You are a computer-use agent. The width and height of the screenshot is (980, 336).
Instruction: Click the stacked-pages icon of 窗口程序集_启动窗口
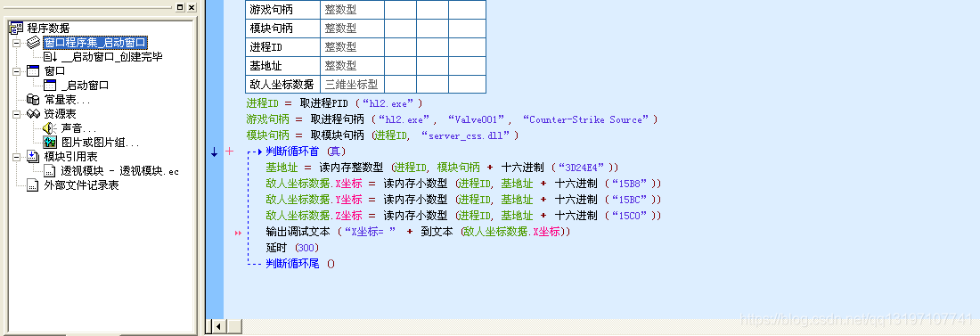pyautogui.click(x=33, y=43)
